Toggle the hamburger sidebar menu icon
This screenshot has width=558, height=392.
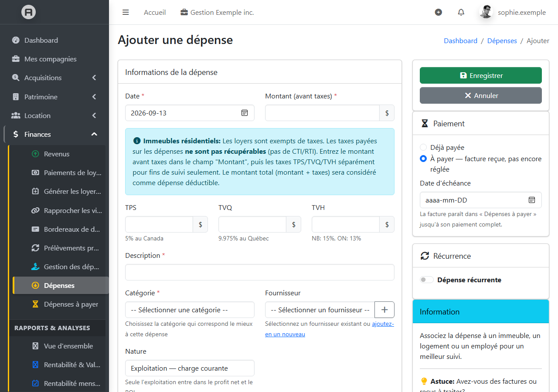[x=126, y=12]
